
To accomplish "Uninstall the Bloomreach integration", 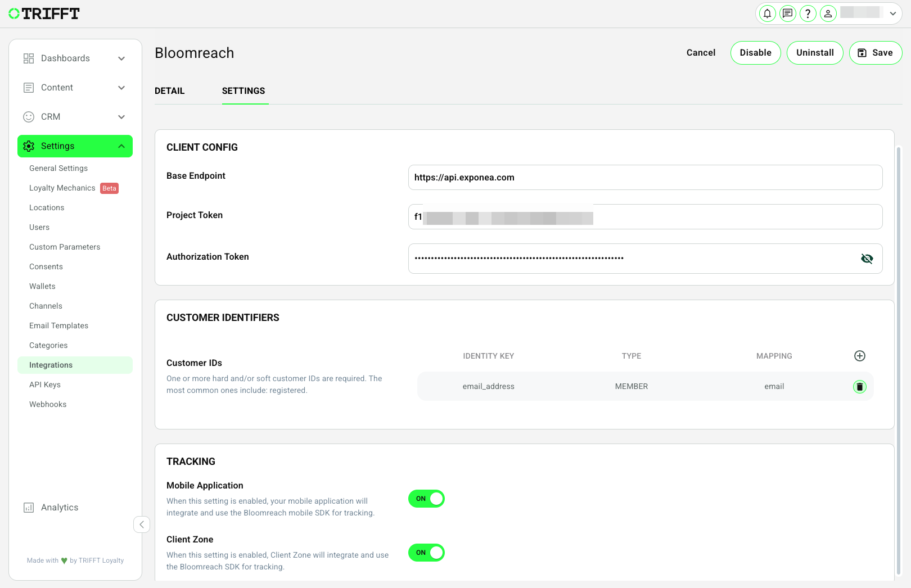I will (815, 53).
